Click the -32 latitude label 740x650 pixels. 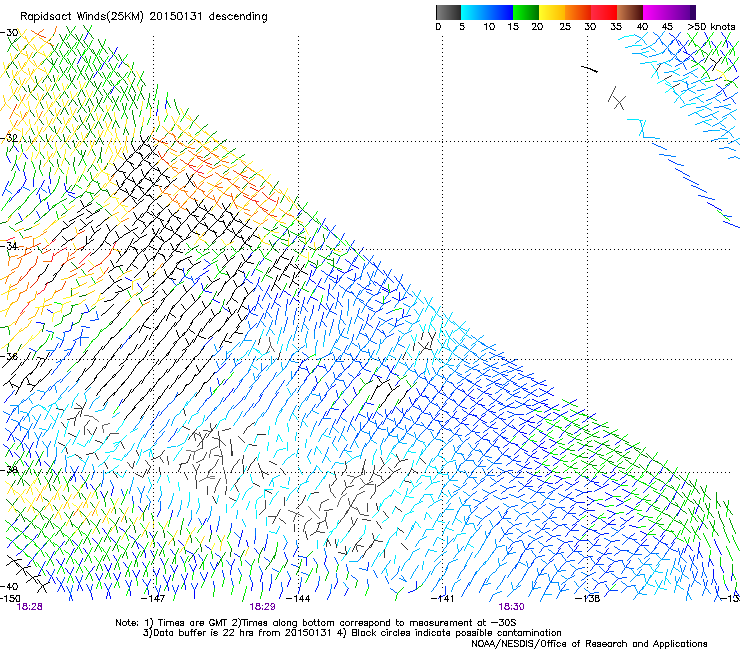9,138
